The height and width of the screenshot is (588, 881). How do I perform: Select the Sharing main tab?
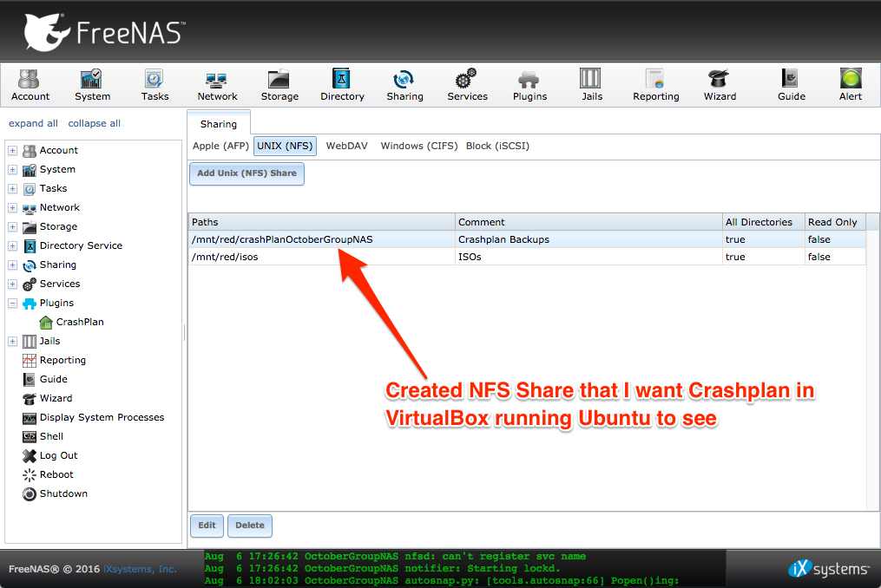[x=219, y=123]
